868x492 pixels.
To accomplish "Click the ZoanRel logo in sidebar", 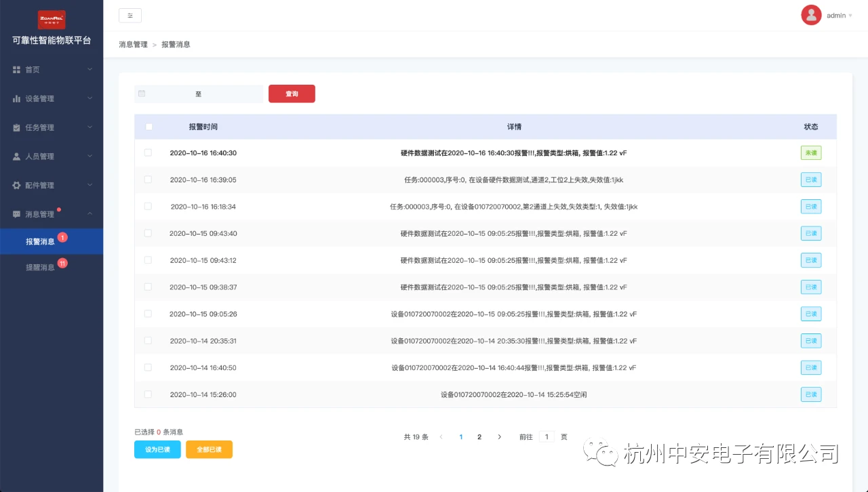I will 52,19.
